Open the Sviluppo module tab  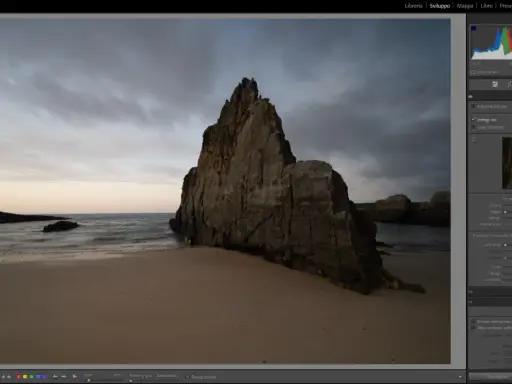coord(439,6)
